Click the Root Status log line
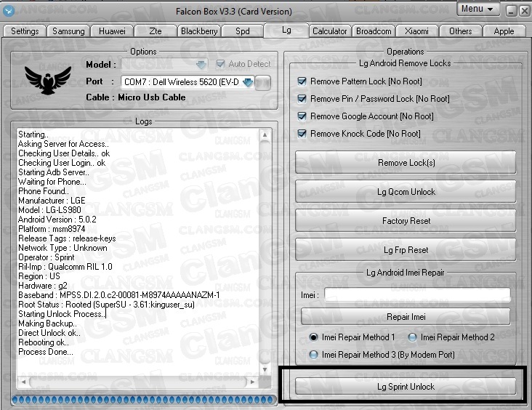The image size is (532, 410). [106, 305]
